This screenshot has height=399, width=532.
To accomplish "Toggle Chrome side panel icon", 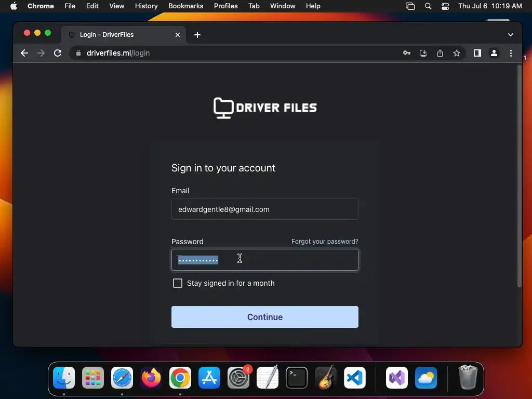I will (477, 53).
